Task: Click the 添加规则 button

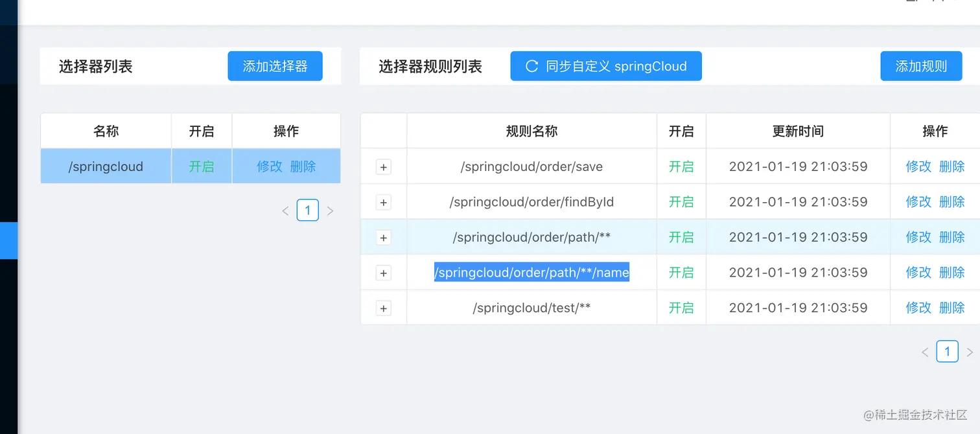Action: (921, 66)
